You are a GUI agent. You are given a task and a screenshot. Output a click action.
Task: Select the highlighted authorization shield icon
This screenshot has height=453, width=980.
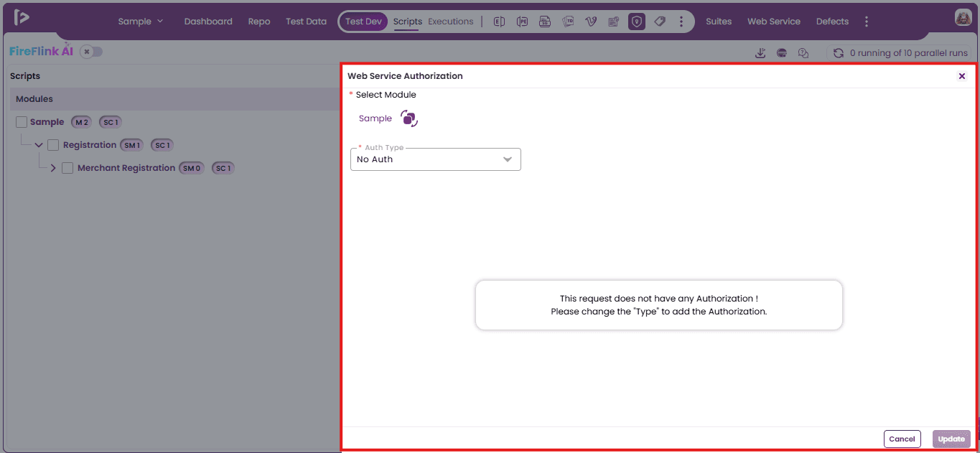click(636, 22)
